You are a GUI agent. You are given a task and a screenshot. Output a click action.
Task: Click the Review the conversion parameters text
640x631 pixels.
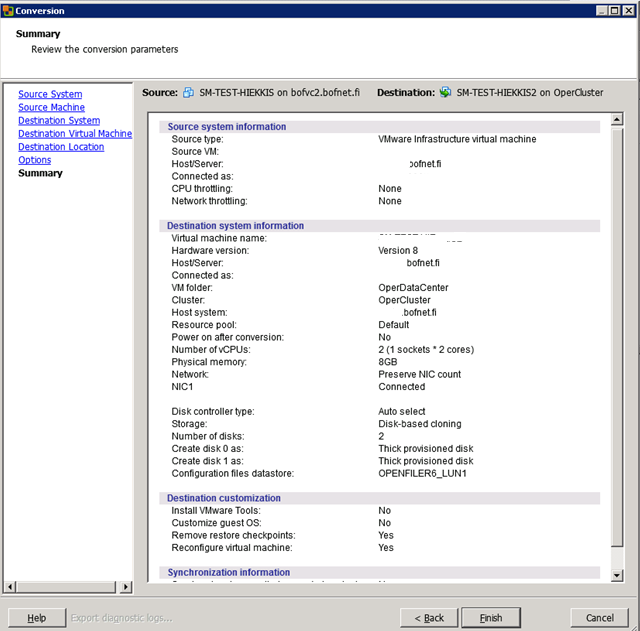click(x=105, y=49)
